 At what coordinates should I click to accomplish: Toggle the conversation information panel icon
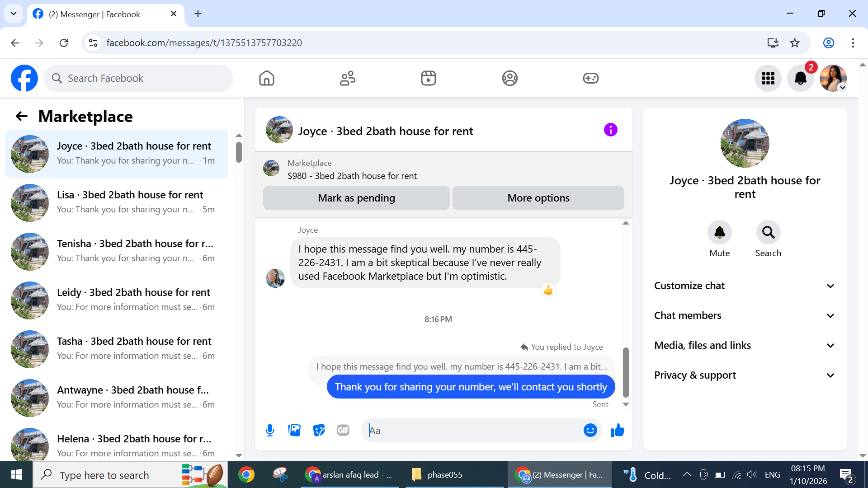click(x=610, y=130)
